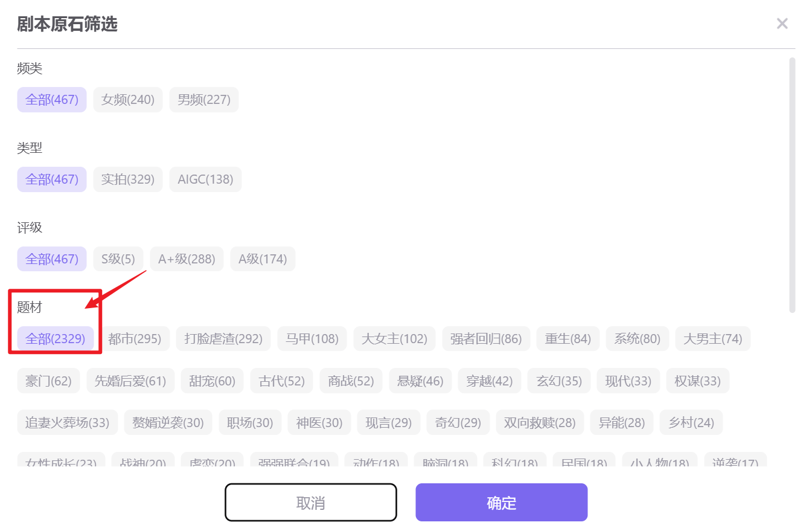
Task: Pick the 打脸虐渣(292) genre tag
Action: click(223, 339)
